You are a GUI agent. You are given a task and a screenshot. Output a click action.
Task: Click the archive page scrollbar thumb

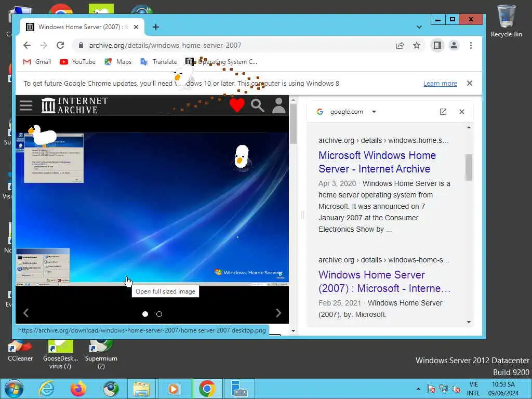[x=294, y=124]
